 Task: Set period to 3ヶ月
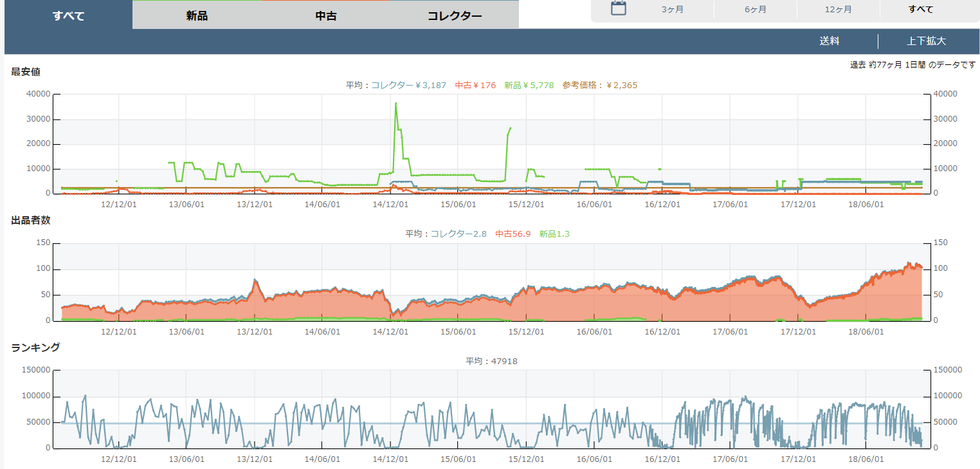672,10
